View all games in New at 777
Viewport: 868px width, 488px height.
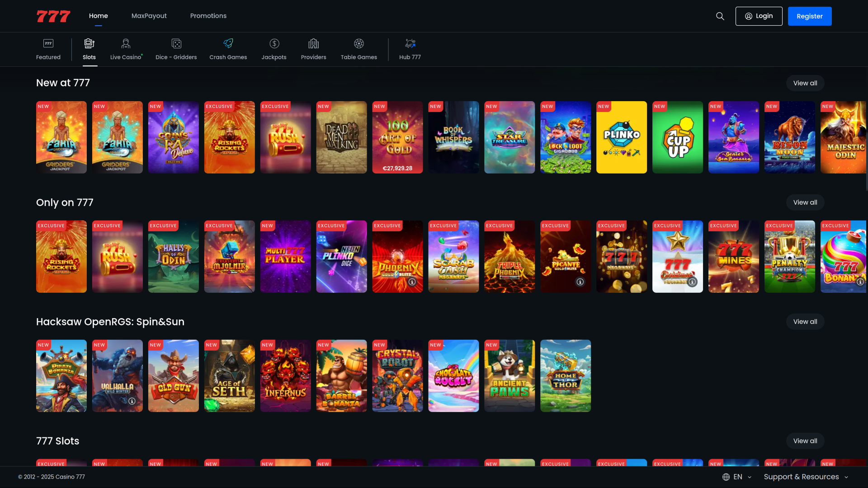click(805, 83)
